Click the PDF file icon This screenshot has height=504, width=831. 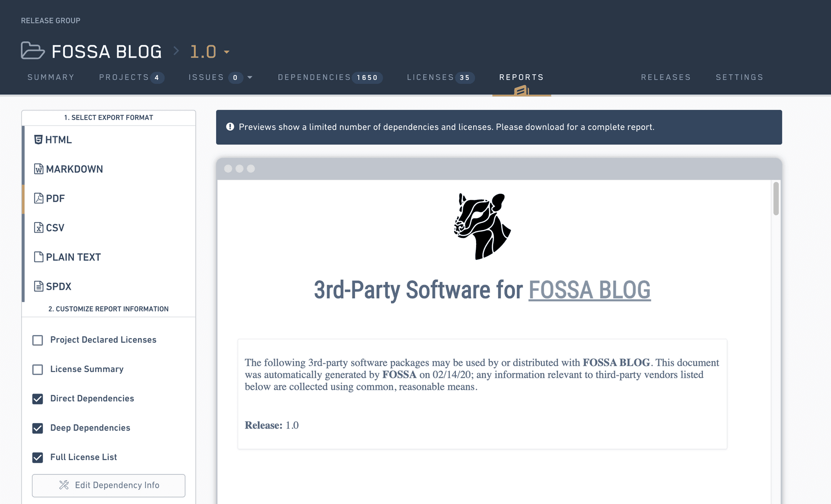click(x=39, y=198)
